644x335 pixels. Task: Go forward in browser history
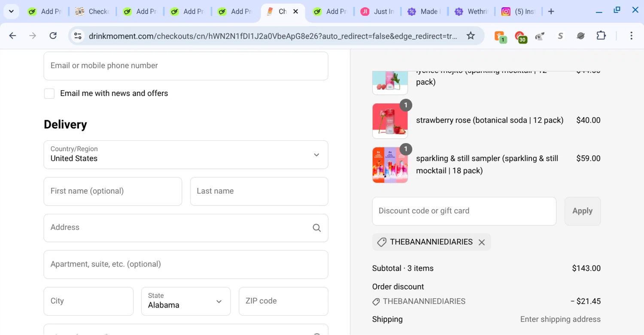[33, 36]
